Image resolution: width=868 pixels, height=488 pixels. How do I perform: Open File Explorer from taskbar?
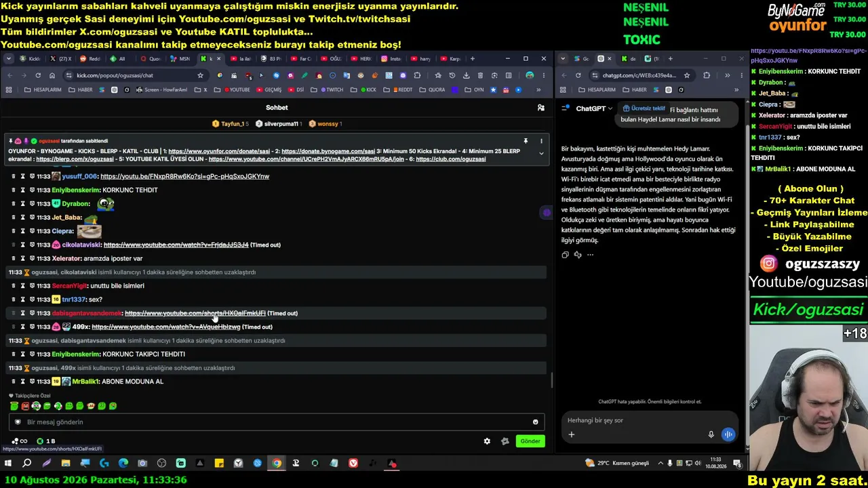[x=66, y=464]
